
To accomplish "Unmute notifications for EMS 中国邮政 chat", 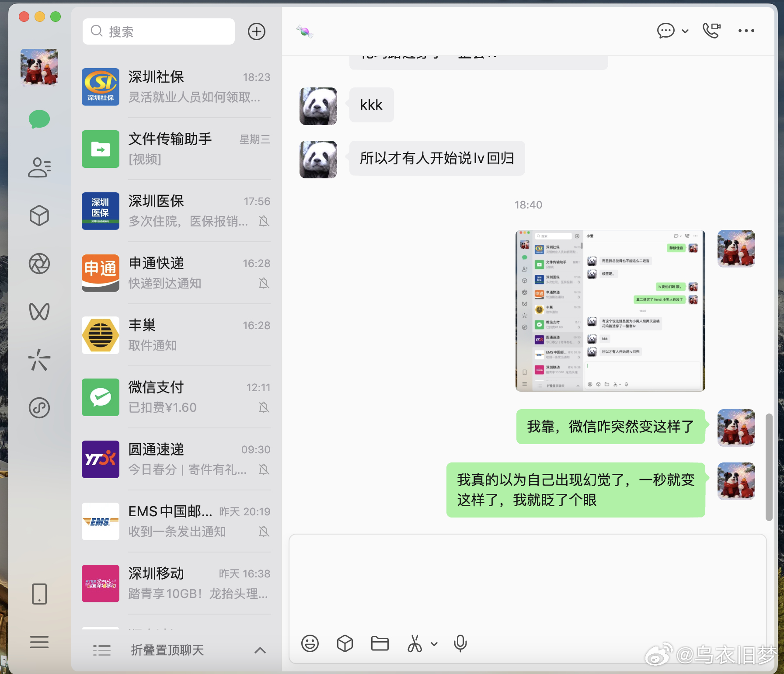I will (x=264, y=532).
